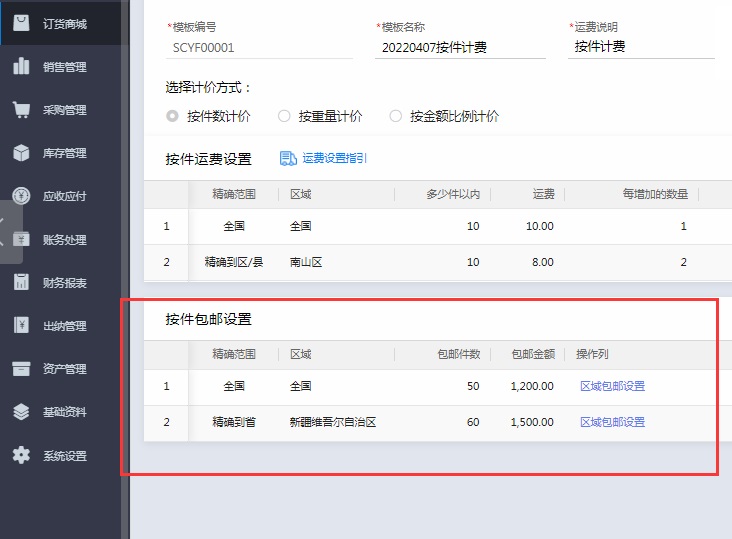Viewport: 732px width, 539px height.
Task: Select the 按件数计价 radio button
Action: (173, 116)
